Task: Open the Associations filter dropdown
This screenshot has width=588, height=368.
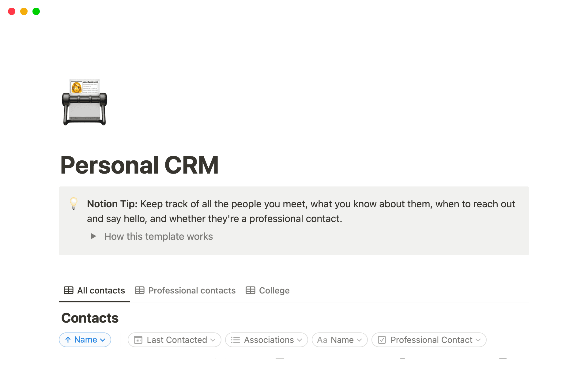Action: click(x=266, y=340)
